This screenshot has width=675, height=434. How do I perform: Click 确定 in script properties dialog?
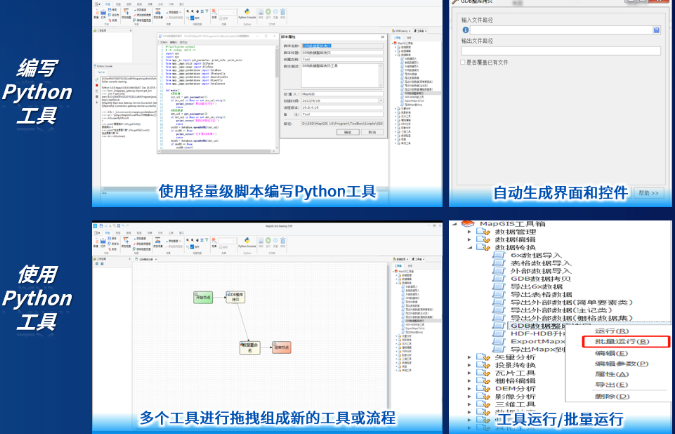pos(348,132)
